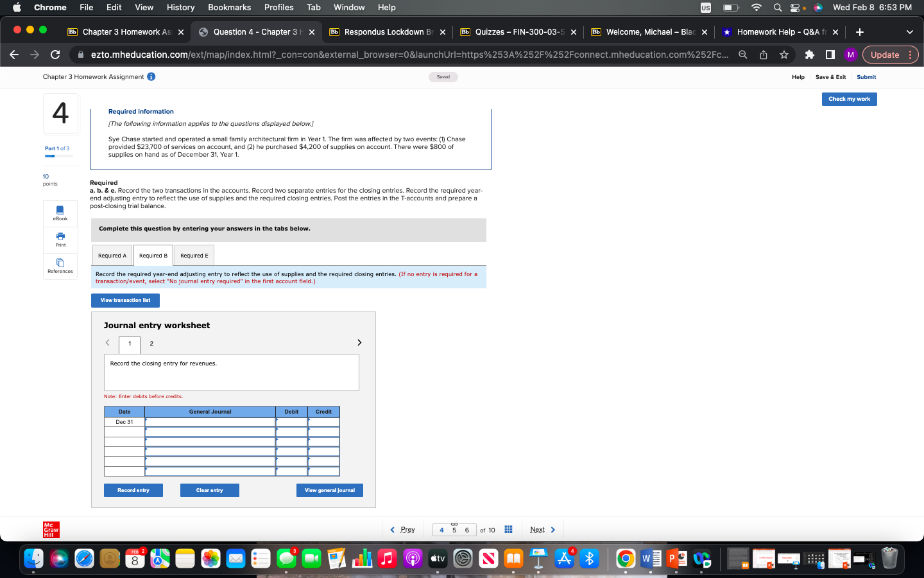Image resolution: width=924 pixels, height=578 pixels.
Task: Click the share icon in the address bar
Action: (764, 55)
